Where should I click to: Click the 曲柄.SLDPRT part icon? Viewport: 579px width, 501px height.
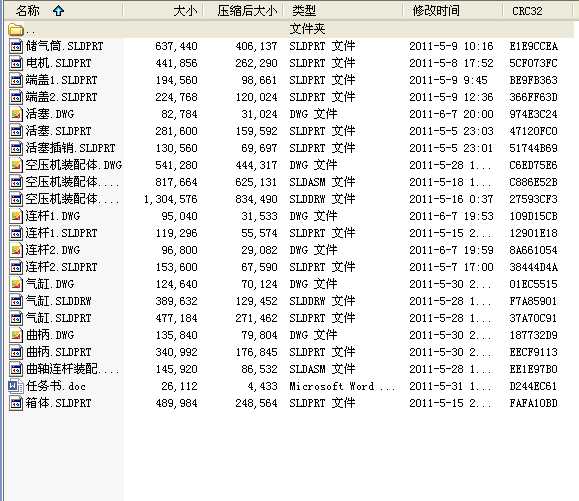(x=16, y=352)
